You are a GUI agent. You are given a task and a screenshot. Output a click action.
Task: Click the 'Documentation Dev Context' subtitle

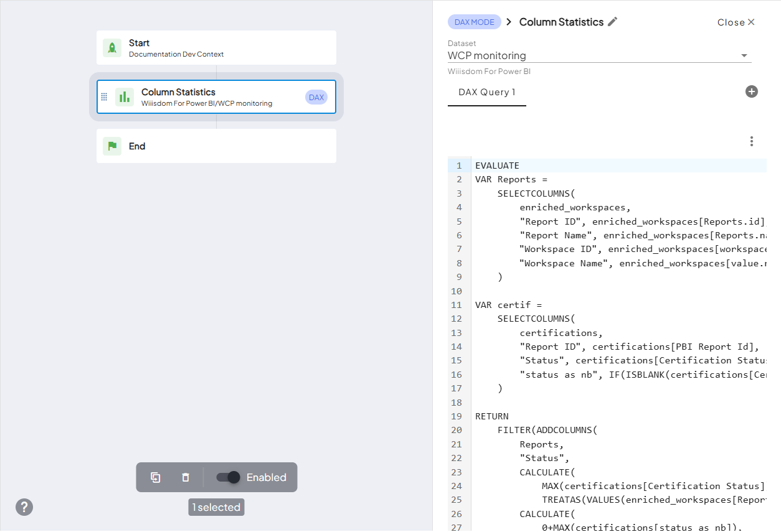click(176, 54)
